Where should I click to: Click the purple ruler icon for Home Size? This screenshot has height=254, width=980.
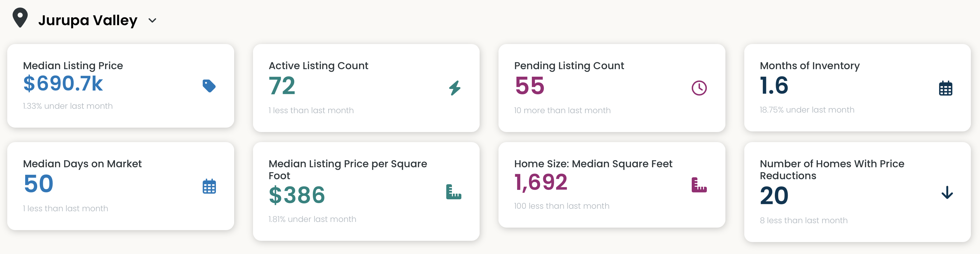click(x=699, y=185)
